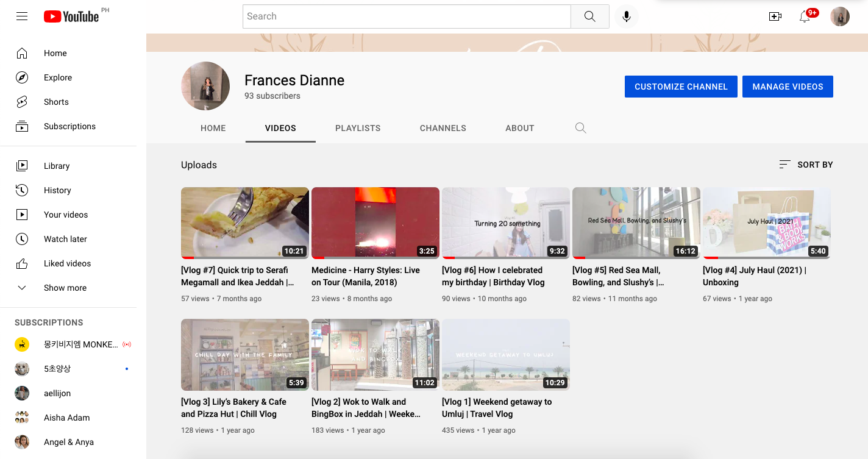Screen dimensions: 868x459
Task: Click the channel name Frances Dianne
Action: 294,80
